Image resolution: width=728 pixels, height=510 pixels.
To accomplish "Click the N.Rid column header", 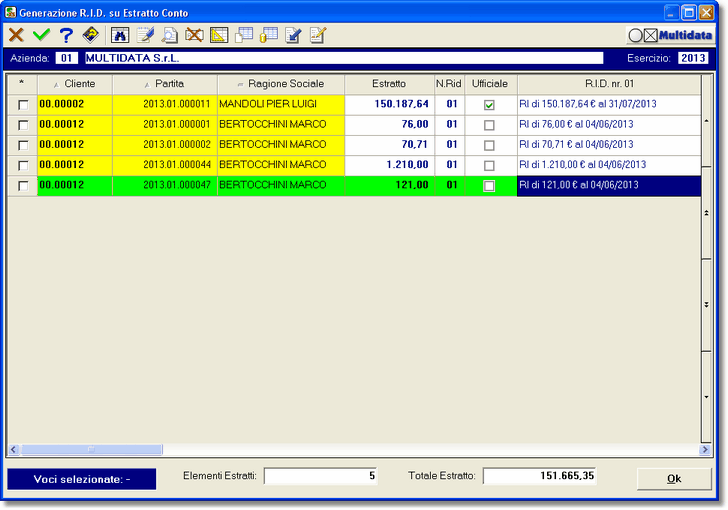I will coord(448,84).
